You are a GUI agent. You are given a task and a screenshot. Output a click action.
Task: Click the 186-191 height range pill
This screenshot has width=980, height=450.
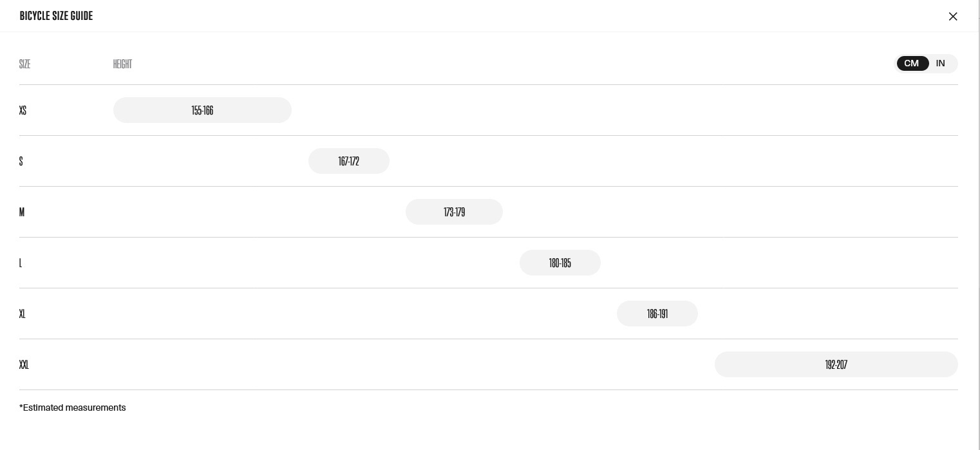tap(657, 314)
